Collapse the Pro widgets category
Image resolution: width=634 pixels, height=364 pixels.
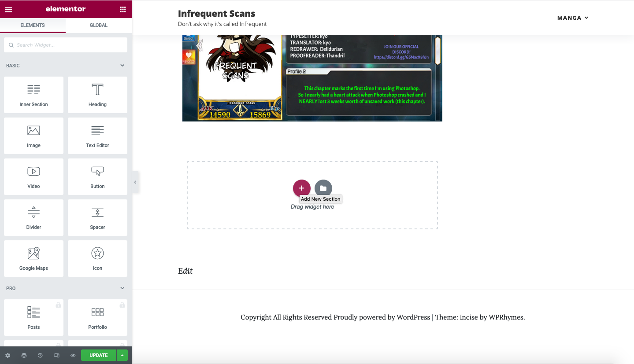pos(122,288)
